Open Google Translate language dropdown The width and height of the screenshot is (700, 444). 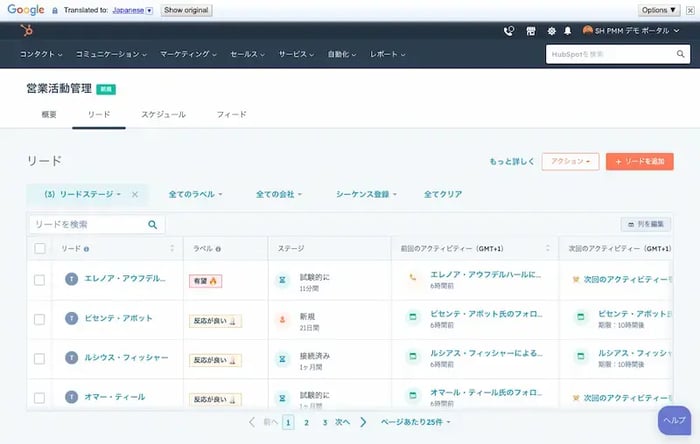[x=133, y=10]
